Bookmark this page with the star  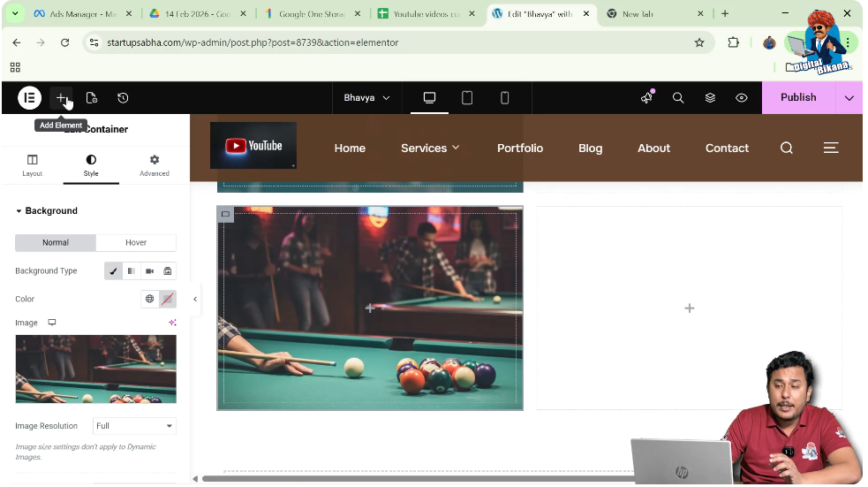(x=699, y=42)
